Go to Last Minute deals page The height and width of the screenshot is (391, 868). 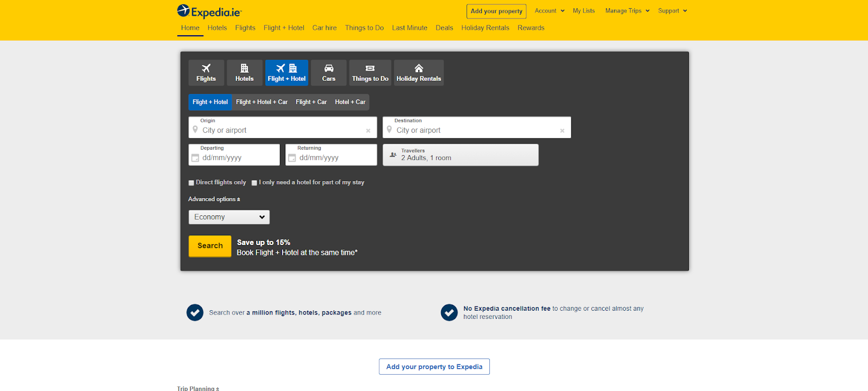point(410,28)
